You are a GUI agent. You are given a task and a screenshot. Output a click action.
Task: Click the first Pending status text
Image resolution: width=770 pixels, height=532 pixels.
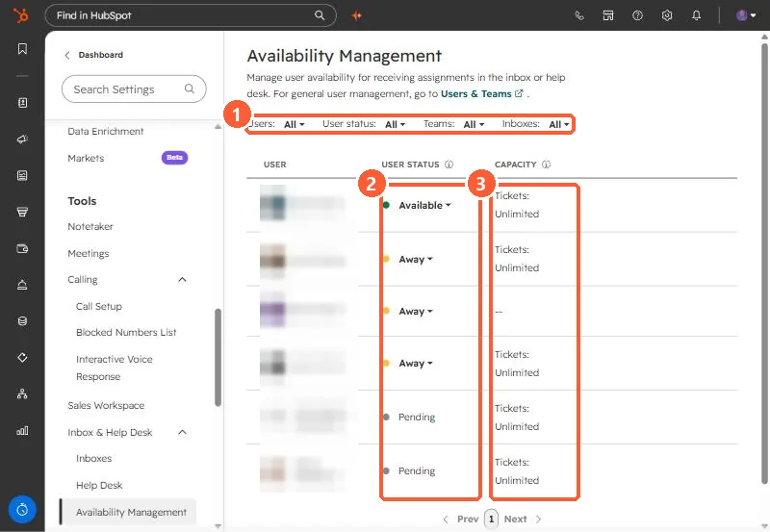click(x=417, y=417)
